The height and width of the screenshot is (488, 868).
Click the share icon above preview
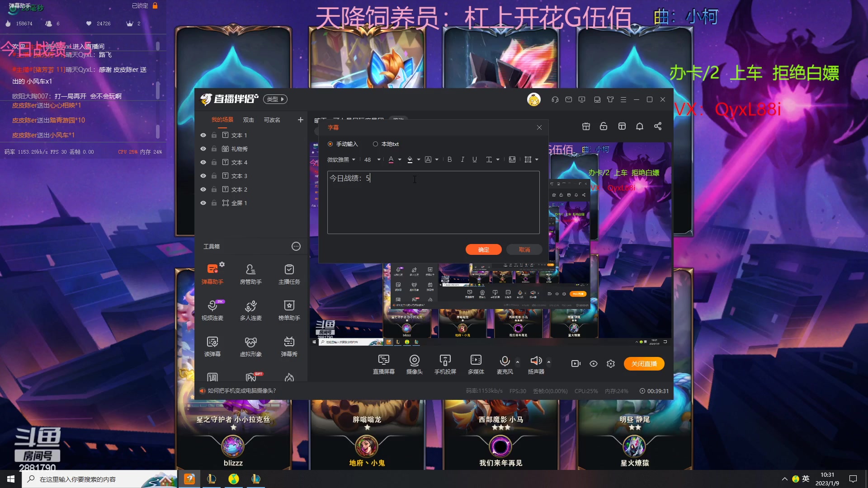[658, 127]
